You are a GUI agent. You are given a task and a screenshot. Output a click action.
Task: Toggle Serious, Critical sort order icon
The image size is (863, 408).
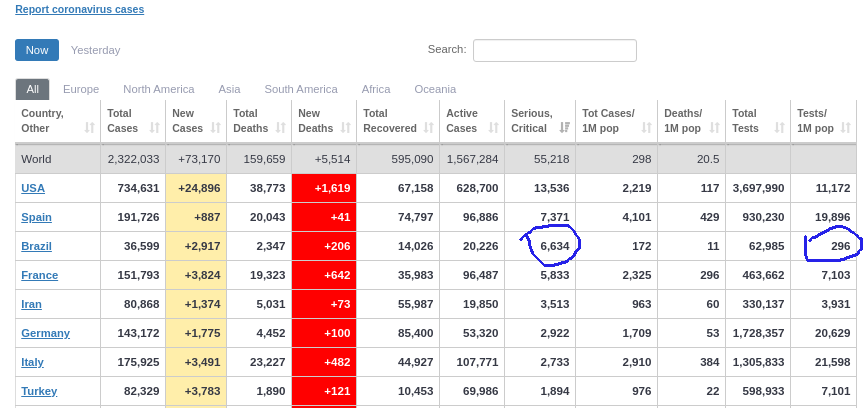(565, 128)
